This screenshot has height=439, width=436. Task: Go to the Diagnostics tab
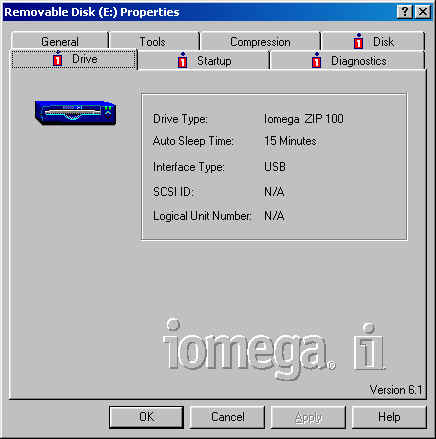pos(347,61)
